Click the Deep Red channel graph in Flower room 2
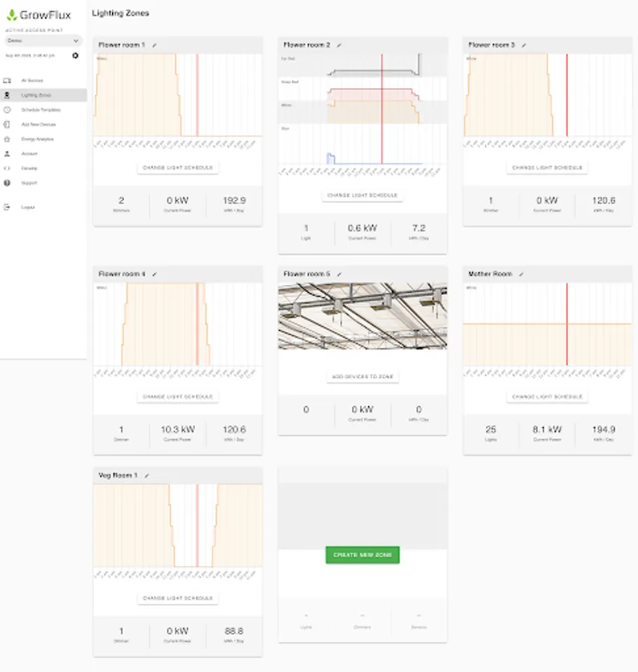The width and height of the screenshot is (638, 672). point(362,89)
